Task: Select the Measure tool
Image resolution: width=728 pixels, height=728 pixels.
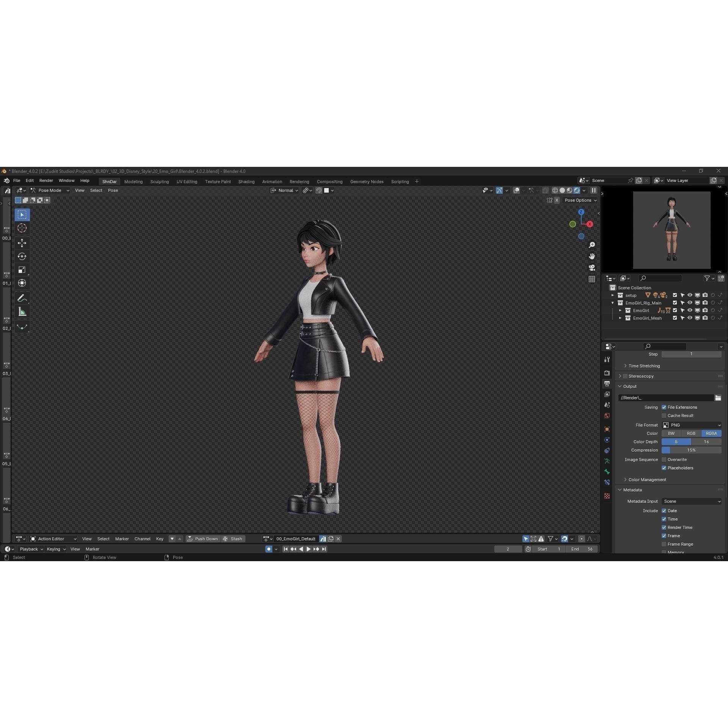Action: coord(22,311)
